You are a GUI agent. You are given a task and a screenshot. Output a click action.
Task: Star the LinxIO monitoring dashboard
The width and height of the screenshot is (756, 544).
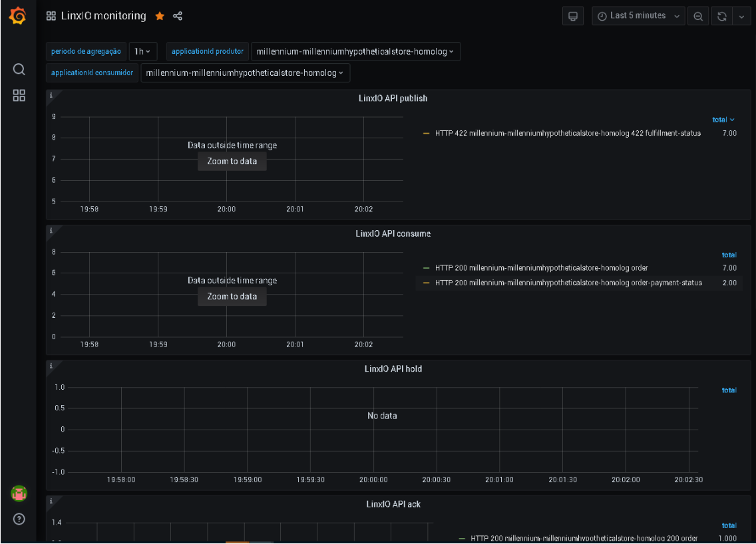(160, 16)
